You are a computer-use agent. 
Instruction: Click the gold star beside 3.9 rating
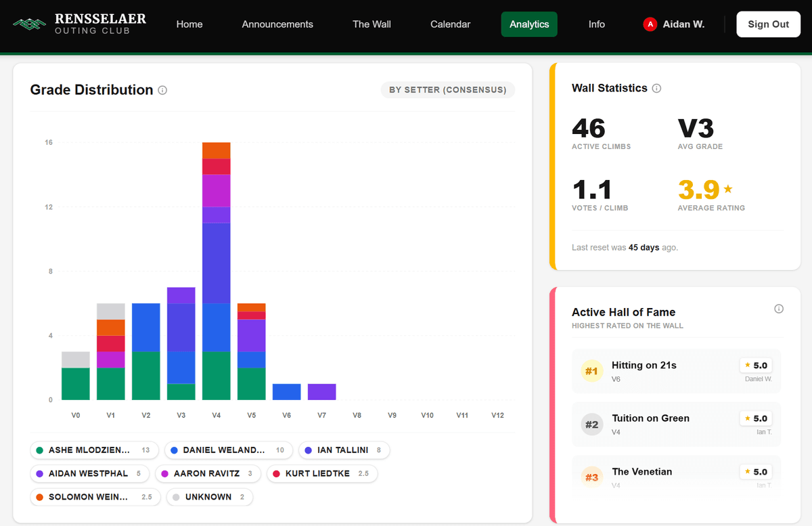click(x=728, y=189)
